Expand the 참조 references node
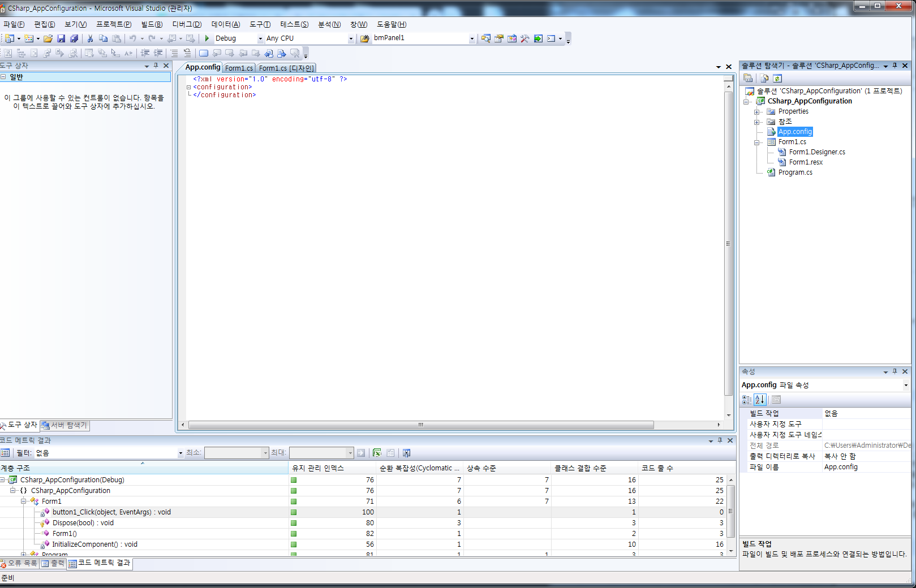This screenshot has height=588, width=916. click(757, 122)
